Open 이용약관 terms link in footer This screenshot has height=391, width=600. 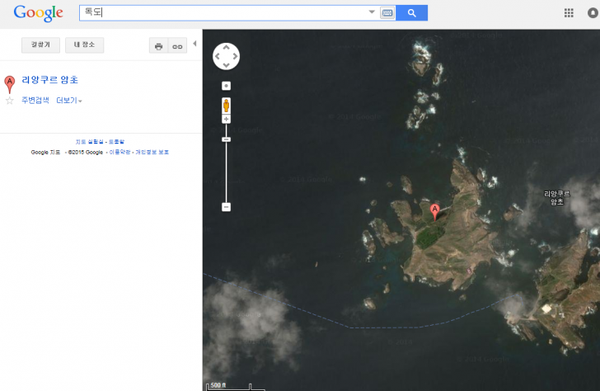coord(120,152)
